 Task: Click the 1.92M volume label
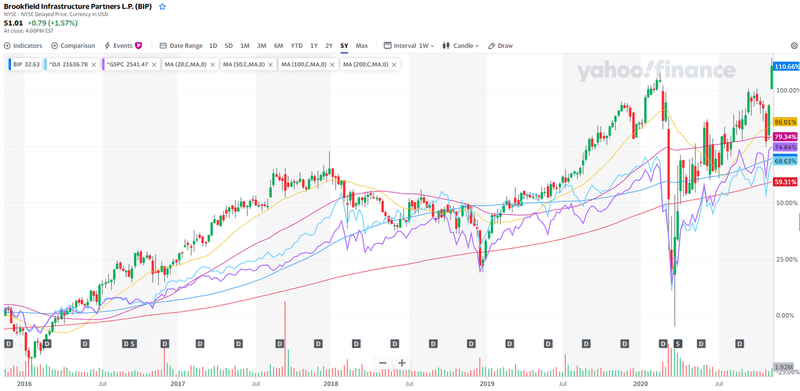coord(784,368)
